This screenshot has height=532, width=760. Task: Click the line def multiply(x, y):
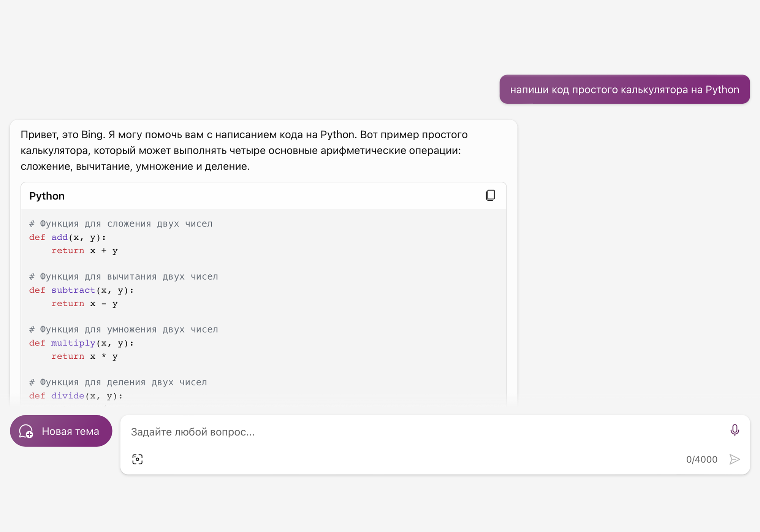pos(81,343)
